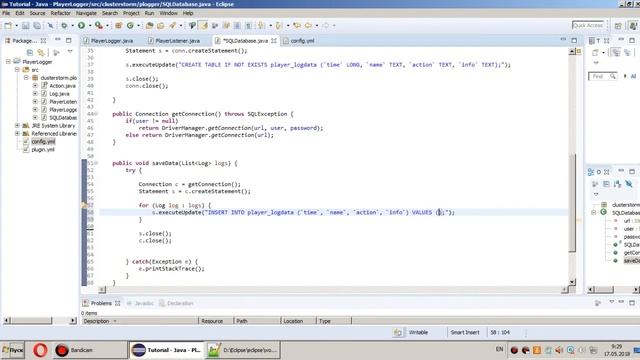
Task: Open dropdown arrow beside Run button
Action: click(x=89, y=26)
